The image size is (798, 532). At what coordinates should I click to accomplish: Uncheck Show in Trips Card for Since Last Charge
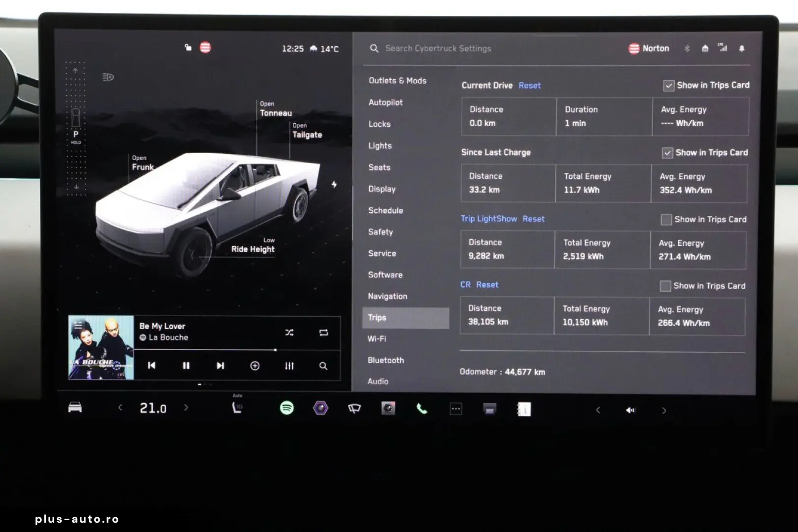(x=667, y=153)
